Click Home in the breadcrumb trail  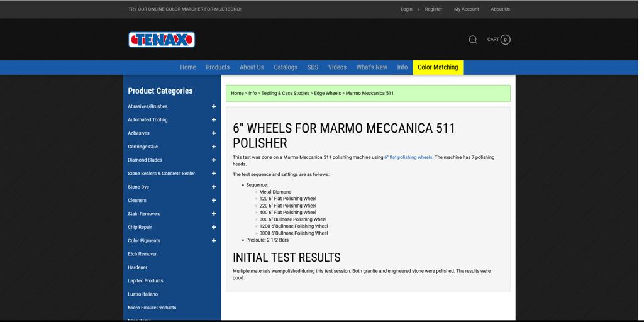click(x=237, y=93)
